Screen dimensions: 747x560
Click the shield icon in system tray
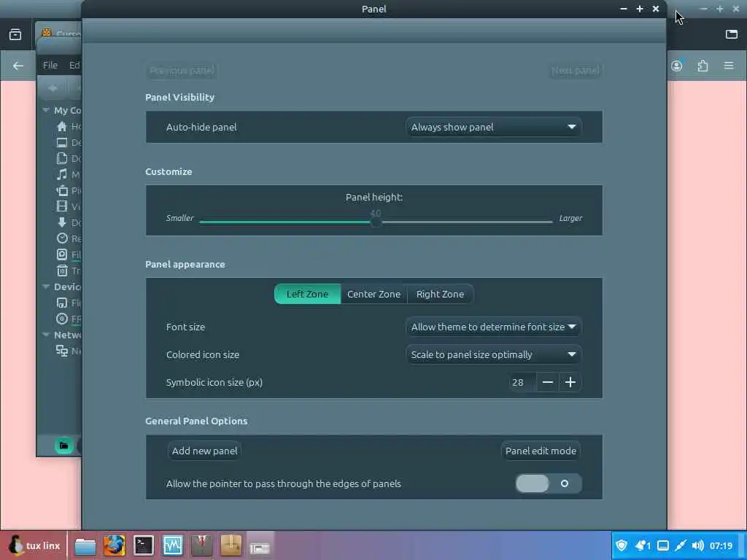coord(622,545)
